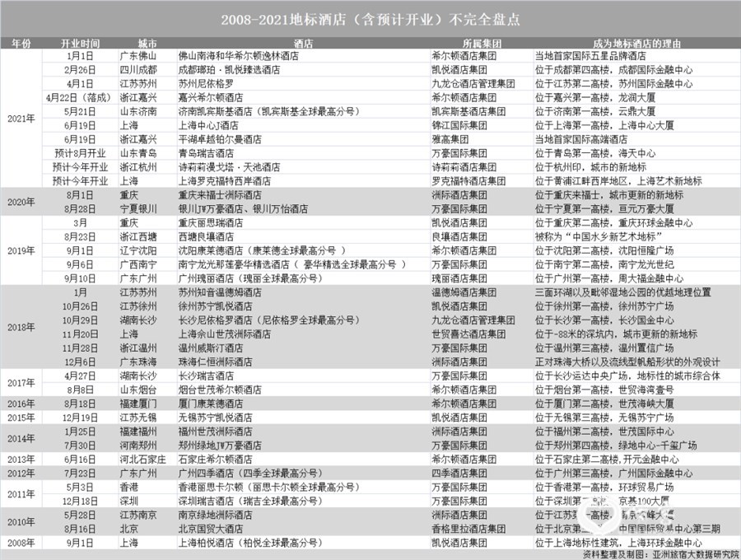This screenshot has height=560, width=741.
Task: Click hotel cell '成都瑯珀·凯悦臻选酒店'
Action: (229, 70)
